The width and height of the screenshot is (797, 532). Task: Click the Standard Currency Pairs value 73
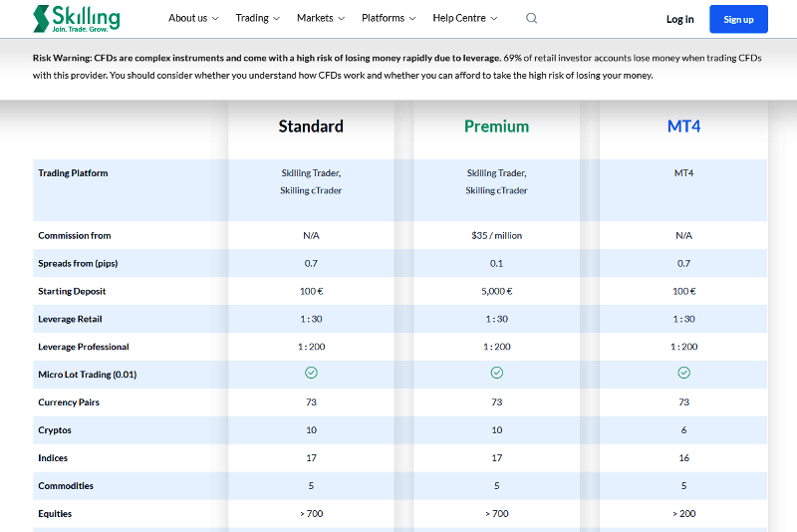(x=311, y=402)
